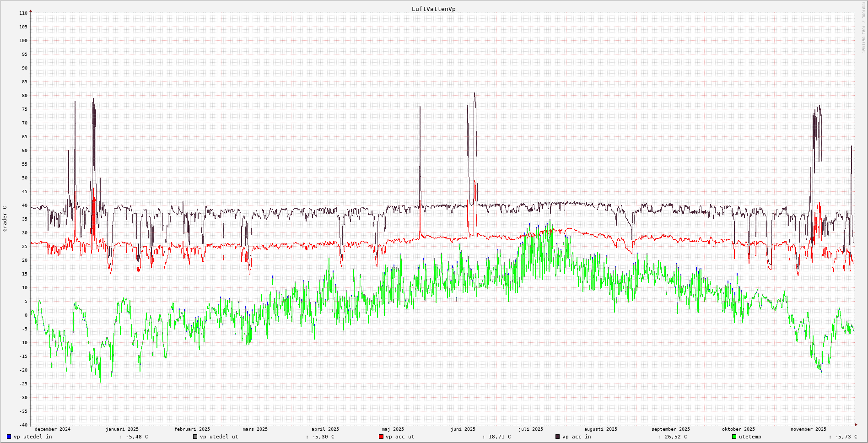868x443 pixels.
Task: Click the gray vp utedel ut legend swatch
Action: tap(195, 437)
